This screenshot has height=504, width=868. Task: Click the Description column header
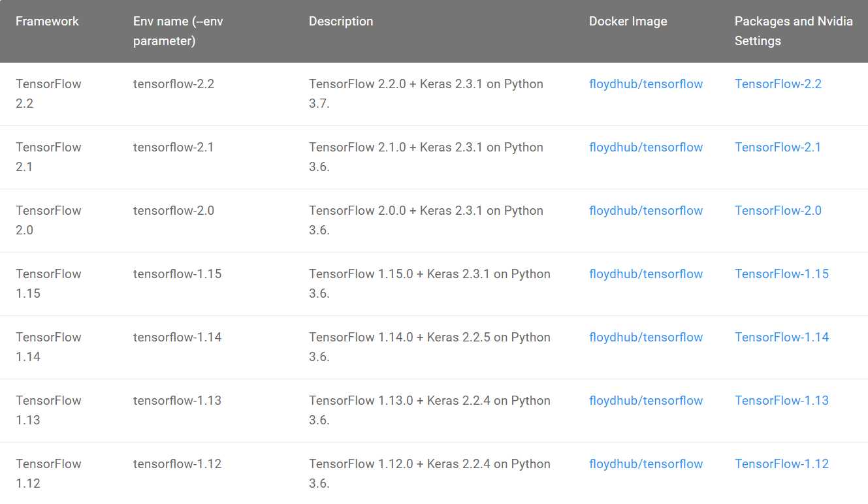341,22
